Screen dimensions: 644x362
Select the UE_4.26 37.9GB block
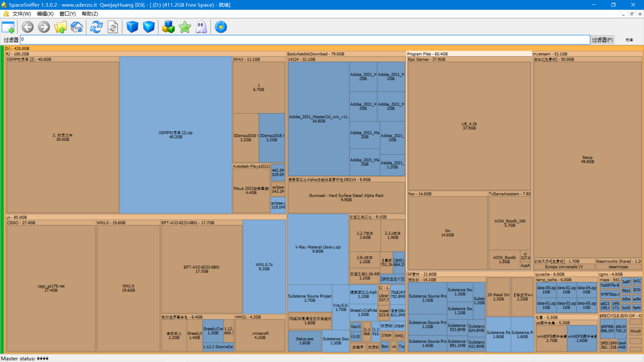pyautogui.click(x=469, y=126)
